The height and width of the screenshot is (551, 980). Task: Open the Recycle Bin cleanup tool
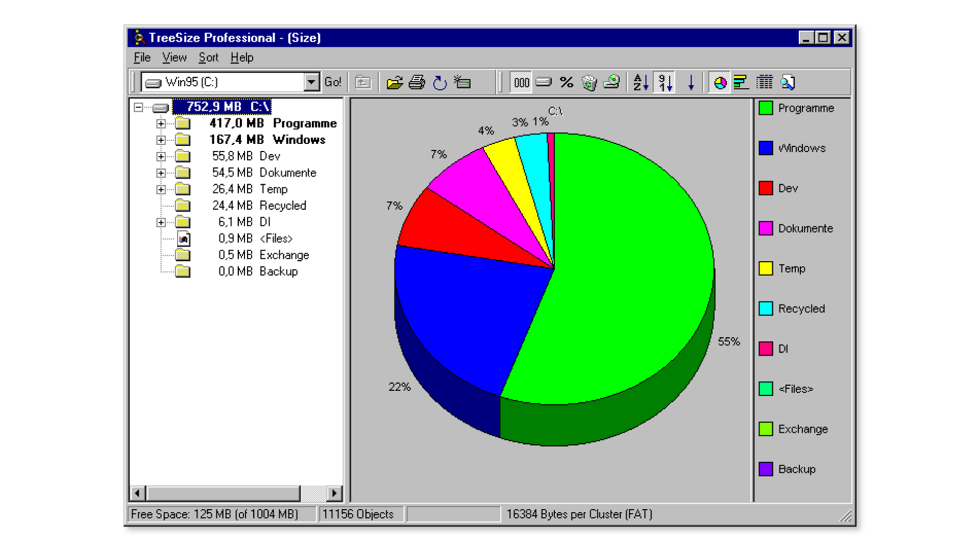[590, 82]
